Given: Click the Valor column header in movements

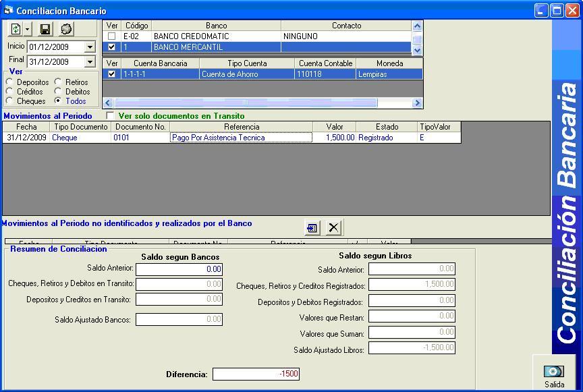Looking at the screenshot, I should 334,127.
